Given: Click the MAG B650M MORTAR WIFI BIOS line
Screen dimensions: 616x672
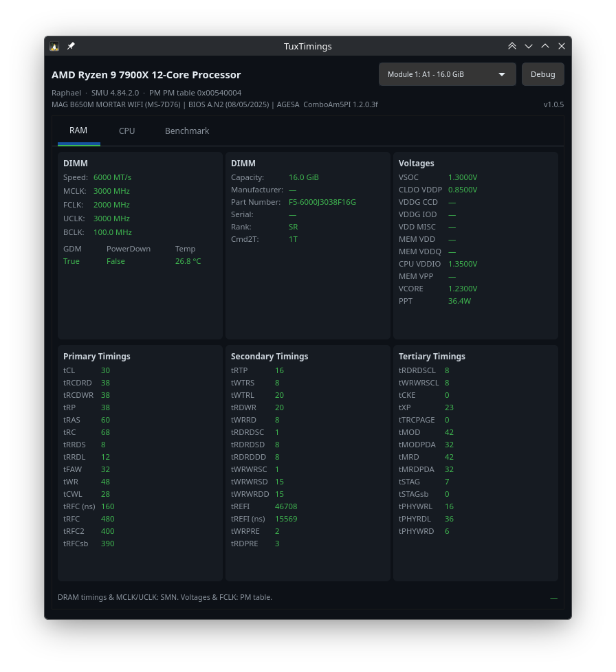Looking at the screenshot, I should coord(214,104).
